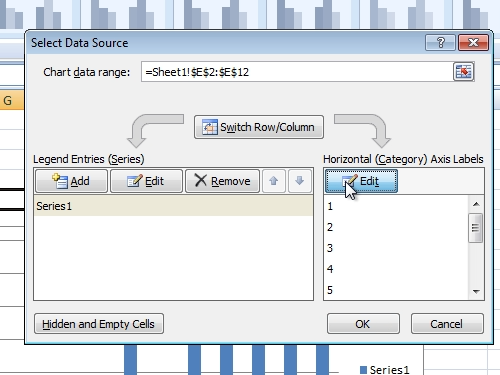Move series up with the arrow icon

tap(274, 181)
